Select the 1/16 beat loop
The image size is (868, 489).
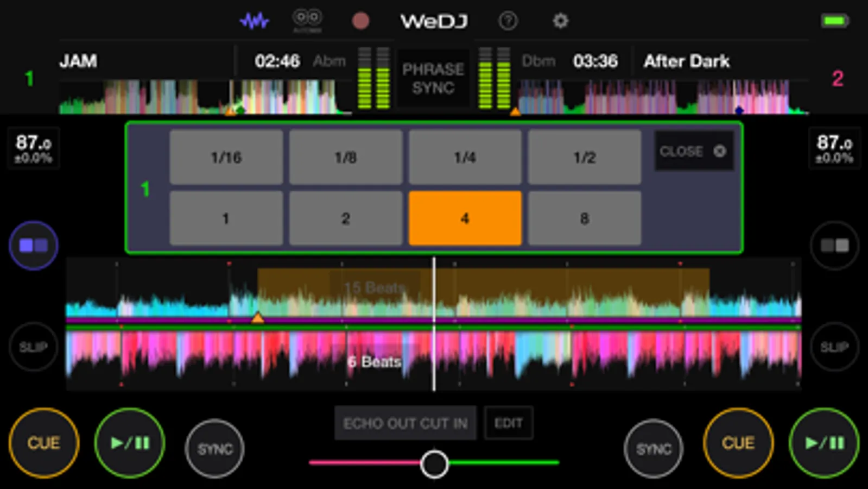[x=226, y=158]
